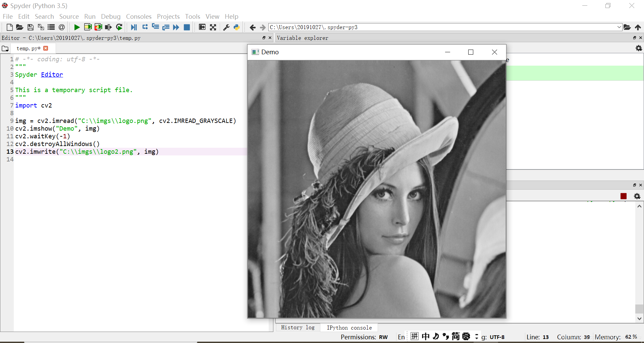Open Preferences with the wrench icon

[x=226, y=27]
